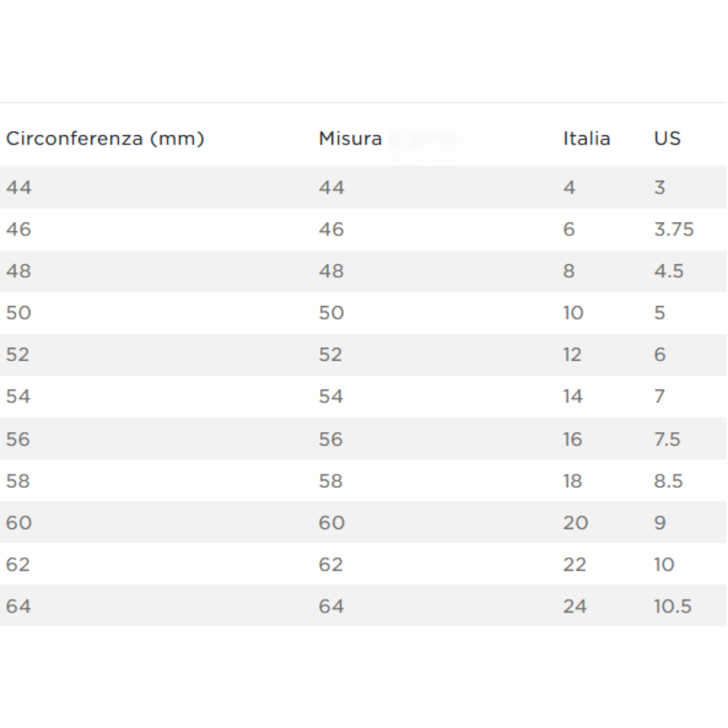Click US size 7.5 value

tap(667, 439)
